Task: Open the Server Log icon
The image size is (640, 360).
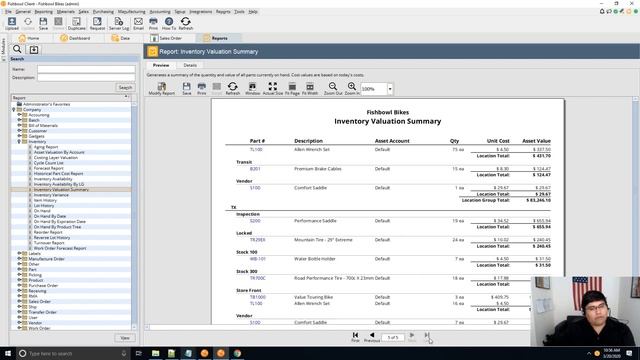Action: pos(119,23)
